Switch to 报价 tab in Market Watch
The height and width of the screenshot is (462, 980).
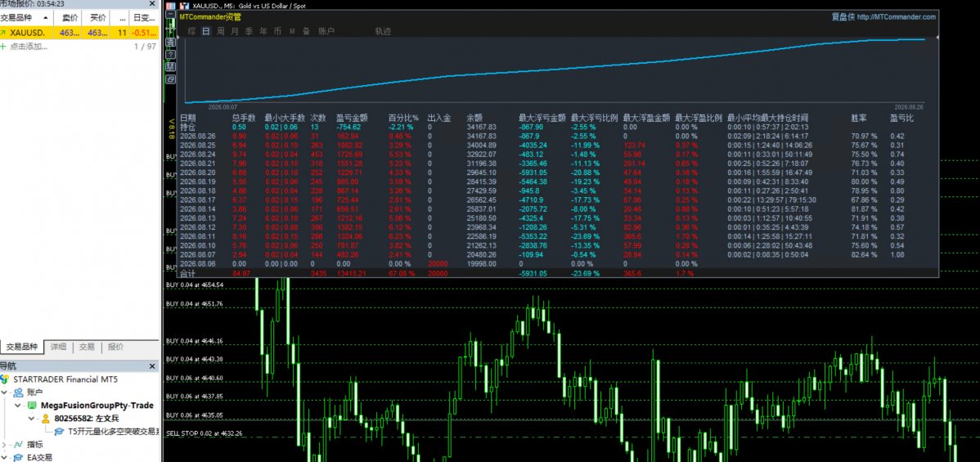coord(115,347)
